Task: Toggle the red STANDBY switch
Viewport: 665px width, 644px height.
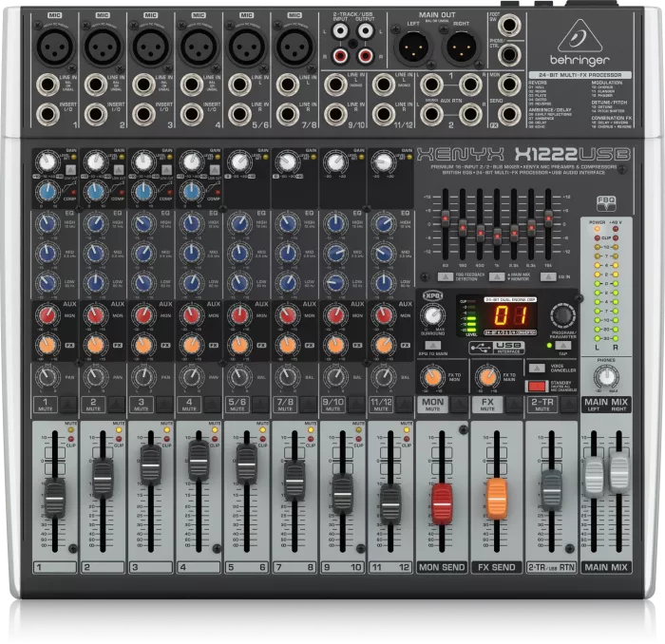Action: (537, 386)
